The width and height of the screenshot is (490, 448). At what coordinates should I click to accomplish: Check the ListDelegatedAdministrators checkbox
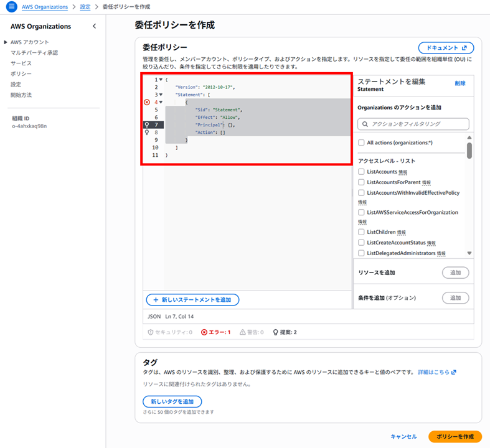tap(361, 253)
